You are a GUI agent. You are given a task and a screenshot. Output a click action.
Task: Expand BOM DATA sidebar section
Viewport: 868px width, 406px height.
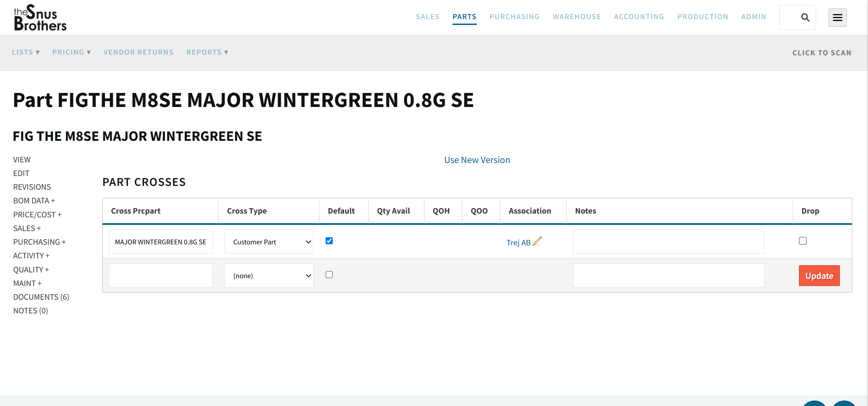click(x=34, y=201)
